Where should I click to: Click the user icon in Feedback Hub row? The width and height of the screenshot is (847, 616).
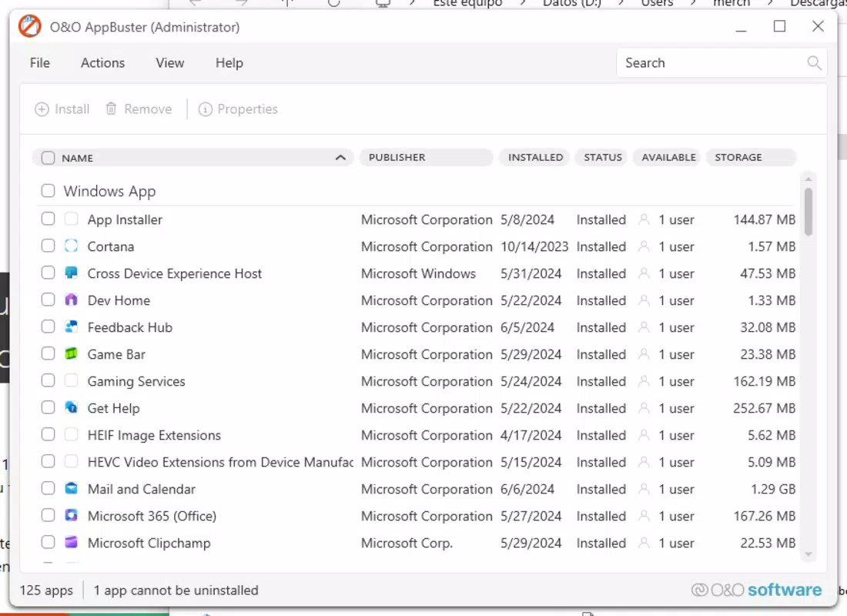pos(644,327)
